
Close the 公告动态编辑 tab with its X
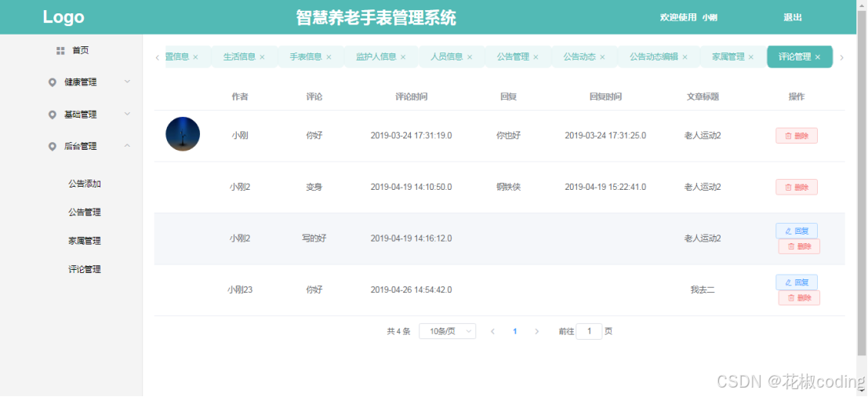(685, 57)
